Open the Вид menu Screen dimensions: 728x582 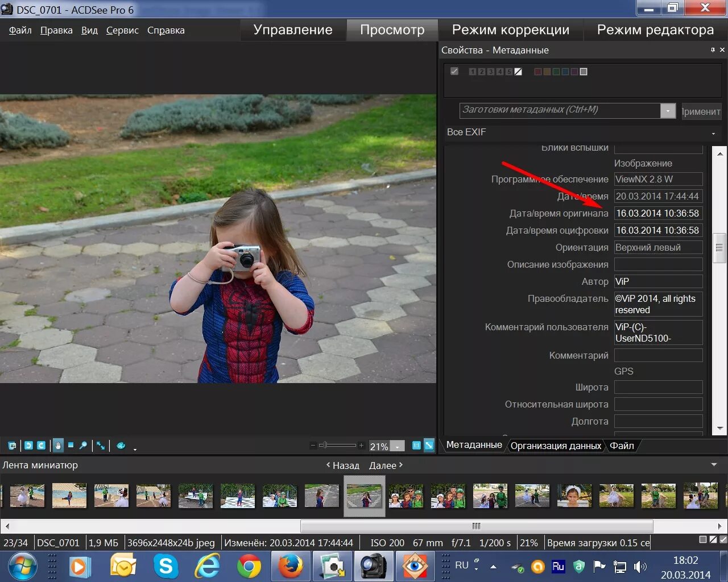[89, 30]
